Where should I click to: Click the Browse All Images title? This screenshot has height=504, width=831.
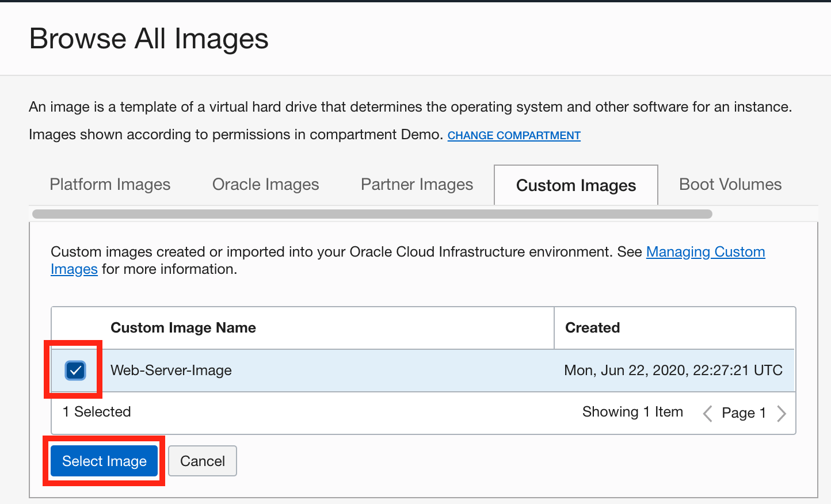click(148, 39)
